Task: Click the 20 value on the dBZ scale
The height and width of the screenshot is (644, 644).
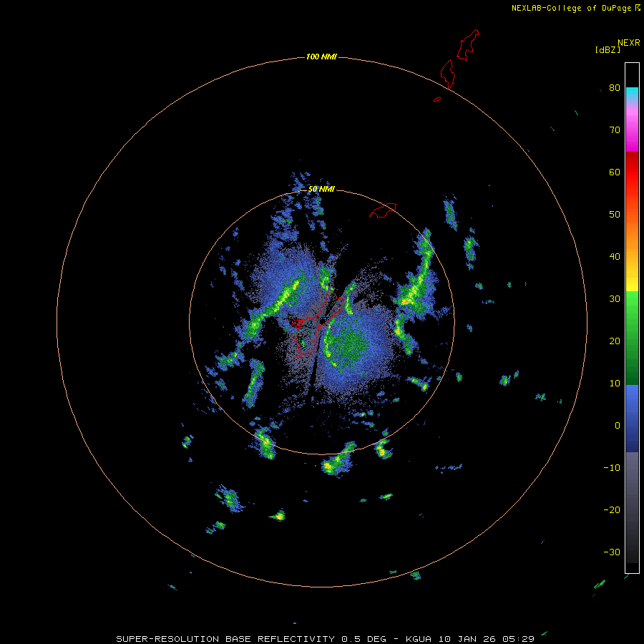Action: 615,341
